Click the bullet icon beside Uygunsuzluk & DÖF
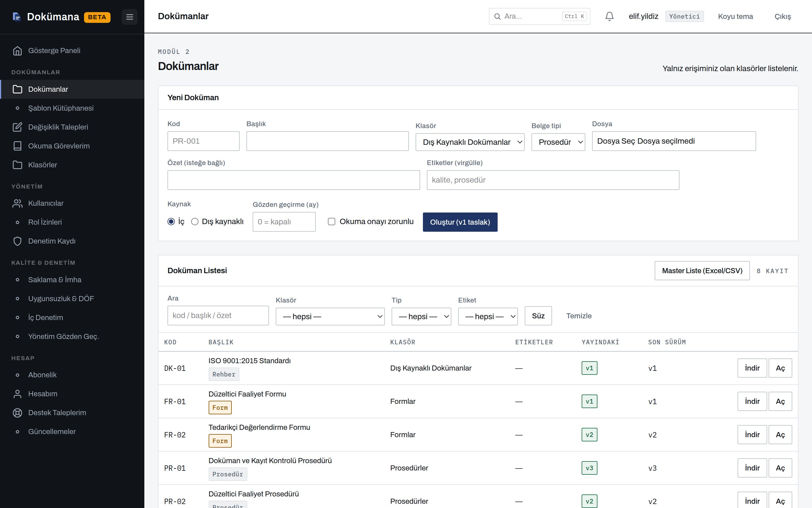Screen dimensions: 812x508 click(x=17, y=299)
